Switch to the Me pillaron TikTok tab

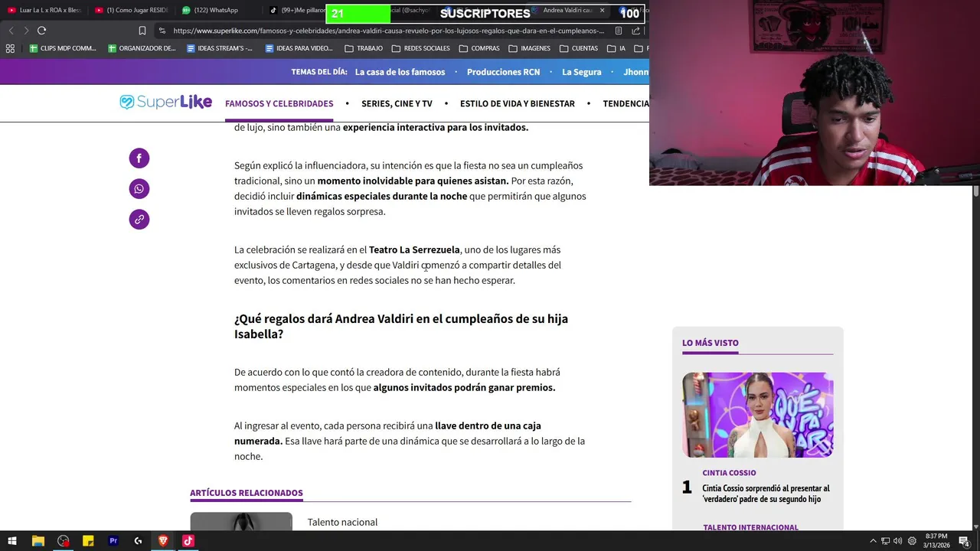click(x=299, y=11)
